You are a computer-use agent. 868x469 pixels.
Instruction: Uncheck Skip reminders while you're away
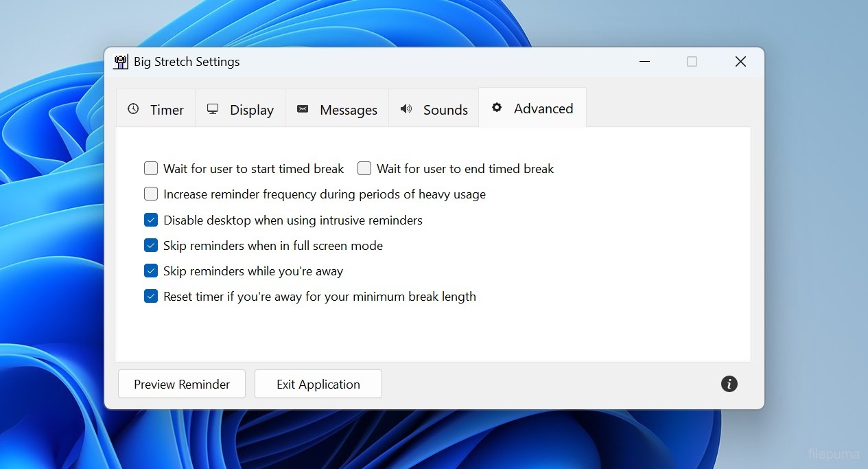[x=151, y=271]
